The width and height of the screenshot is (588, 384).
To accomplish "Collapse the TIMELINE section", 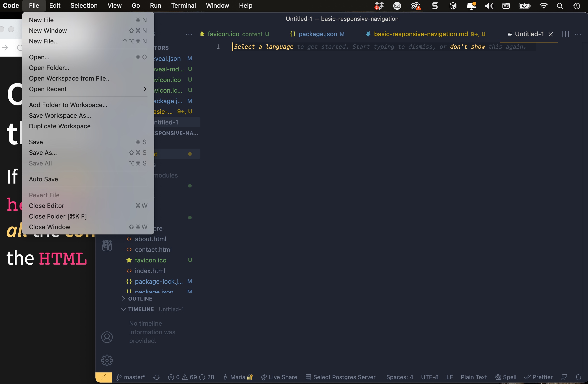I will click(x=141, y=309).
